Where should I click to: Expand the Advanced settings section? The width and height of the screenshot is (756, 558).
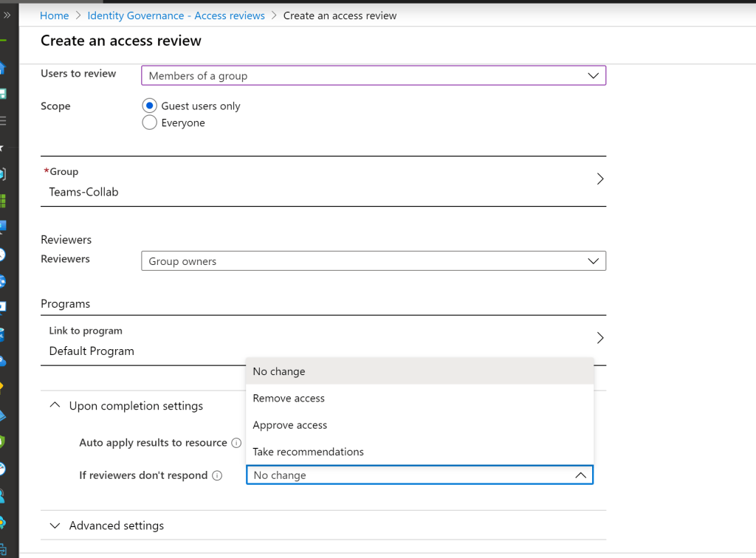55,526
